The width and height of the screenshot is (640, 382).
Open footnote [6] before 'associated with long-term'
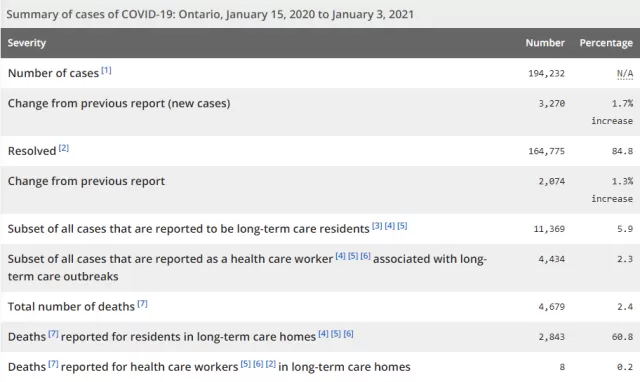[x=366, y=256]
